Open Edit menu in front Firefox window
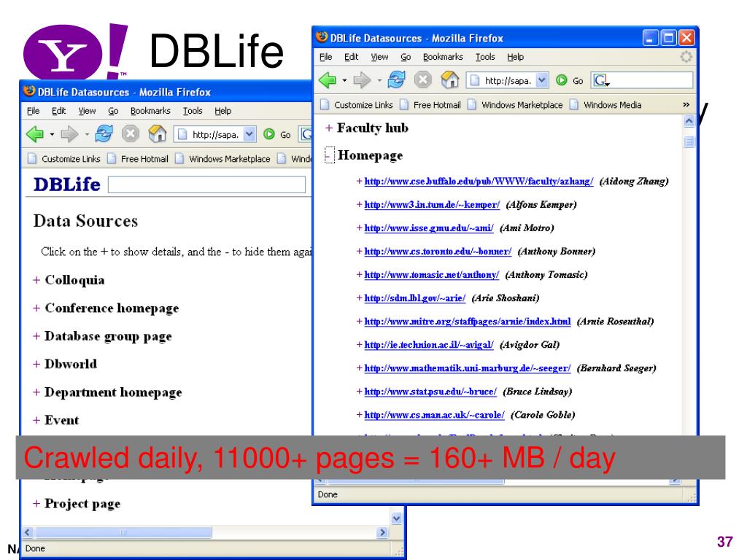The height and width of the screenshot is (560, 747). point(351,57)
